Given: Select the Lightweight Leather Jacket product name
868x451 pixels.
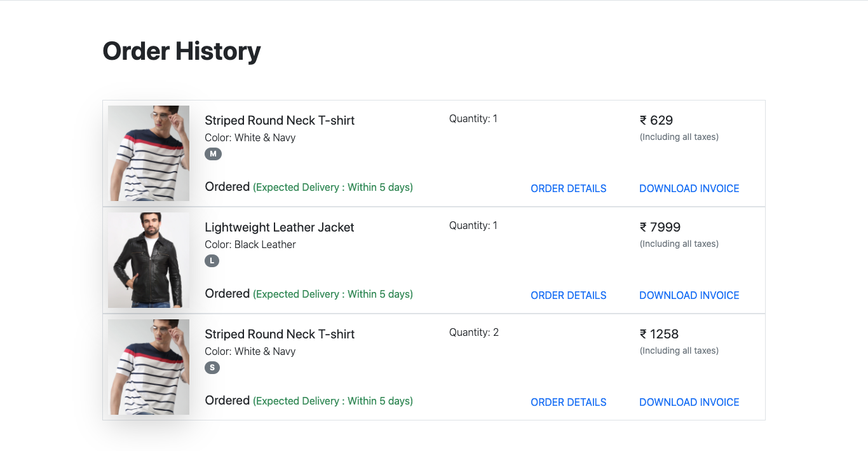Looking at the screenshot, I should pyautogui.click(x=279, y=227).
